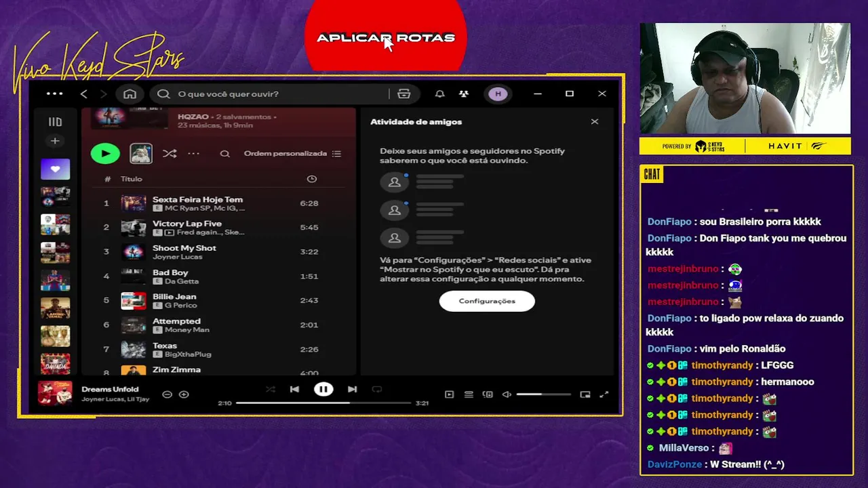Open playlist more options three dots

tap(194, 154)
